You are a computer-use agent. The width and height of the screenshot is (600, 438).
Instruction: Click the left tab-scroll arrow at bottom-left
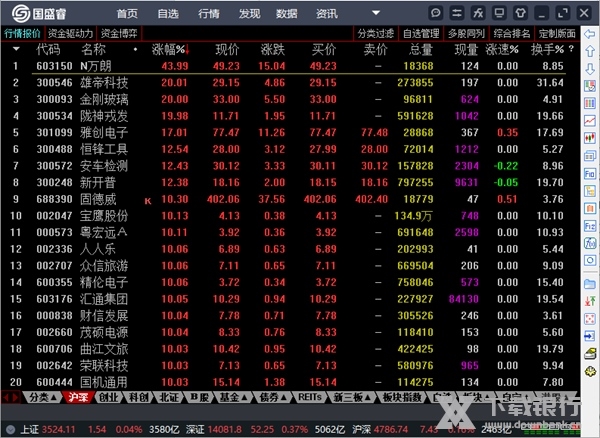click(x=6, y=397)
